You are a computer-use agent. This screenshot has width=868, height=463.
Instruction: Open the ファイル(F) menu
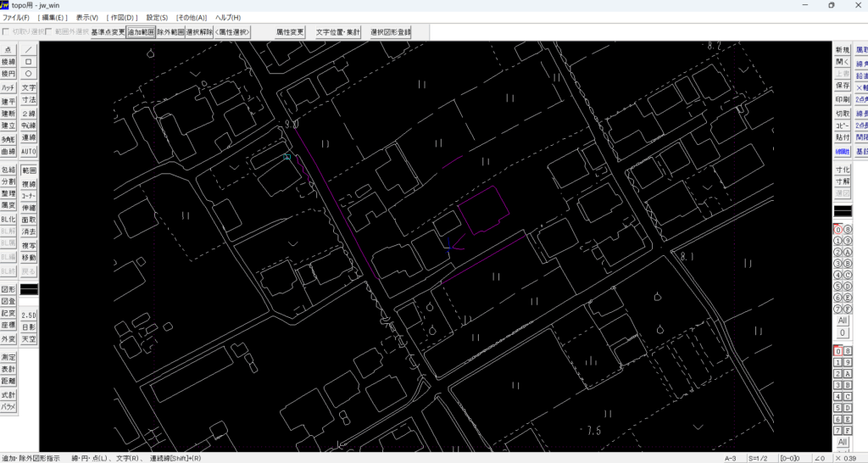[x=16, y=18]
